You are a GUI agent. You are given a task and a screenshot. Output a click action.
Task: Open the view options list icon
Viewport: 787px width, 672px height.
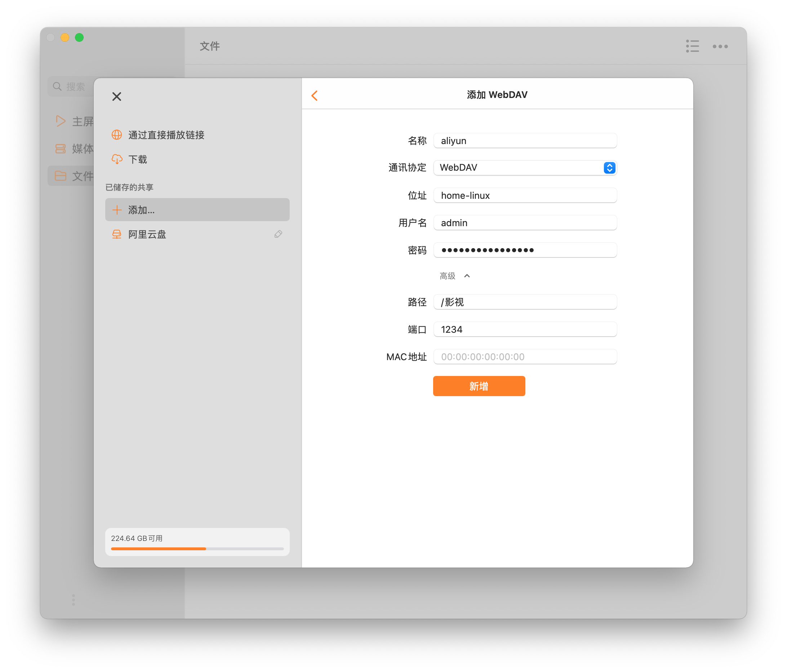[x=692, y=46]
